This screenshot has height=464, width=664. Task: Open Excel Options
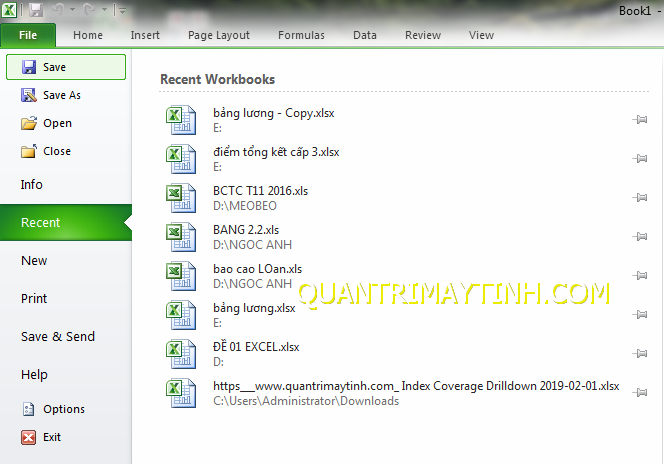coord(66,409)
